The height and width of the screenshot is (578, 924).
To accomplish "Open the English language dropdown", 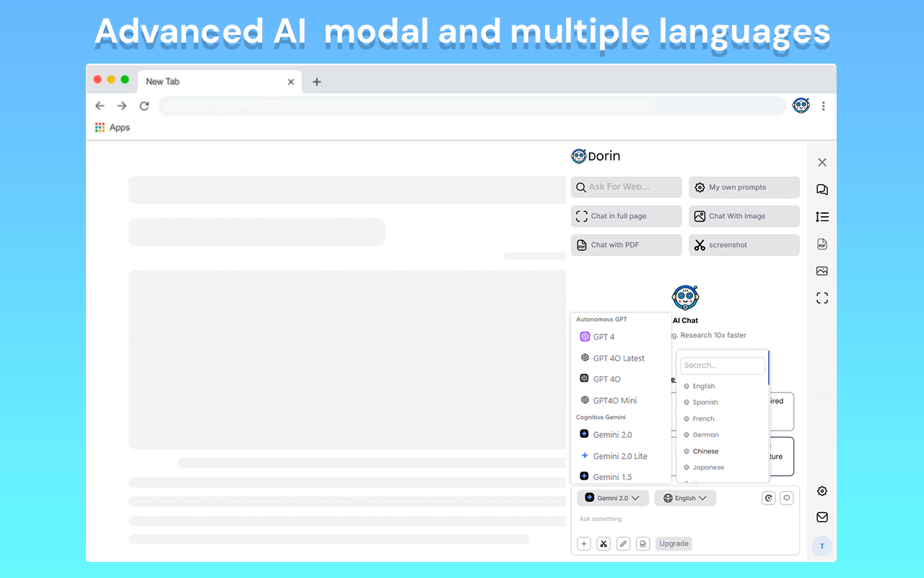I will [685, 498].
